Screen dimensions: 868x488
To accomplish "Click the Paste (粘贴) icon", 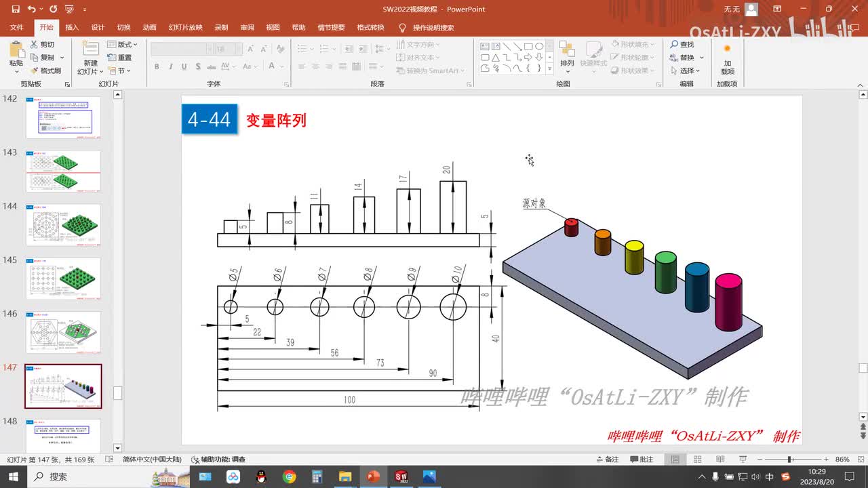I will tap(16, 49).
